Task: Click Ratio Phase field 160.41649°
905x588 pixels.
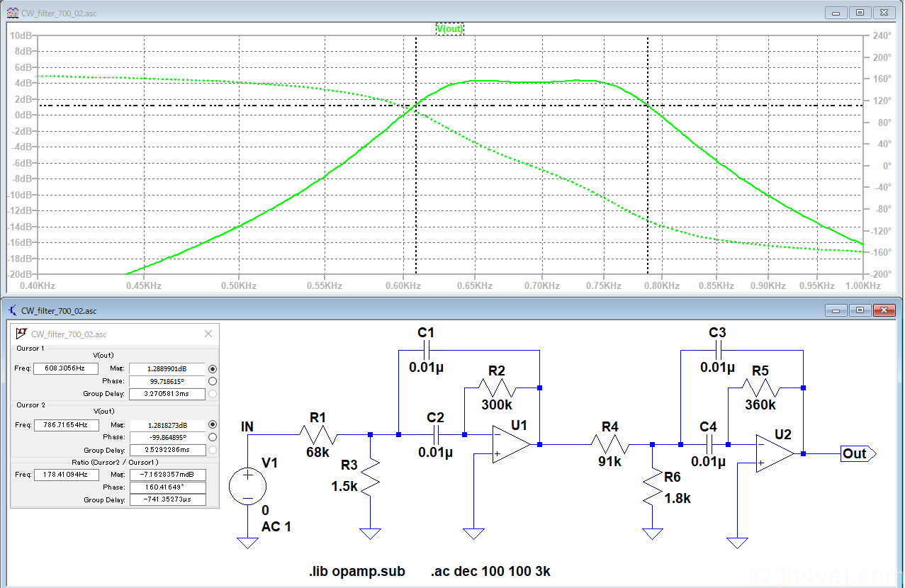Action: (x=167, y=487)
